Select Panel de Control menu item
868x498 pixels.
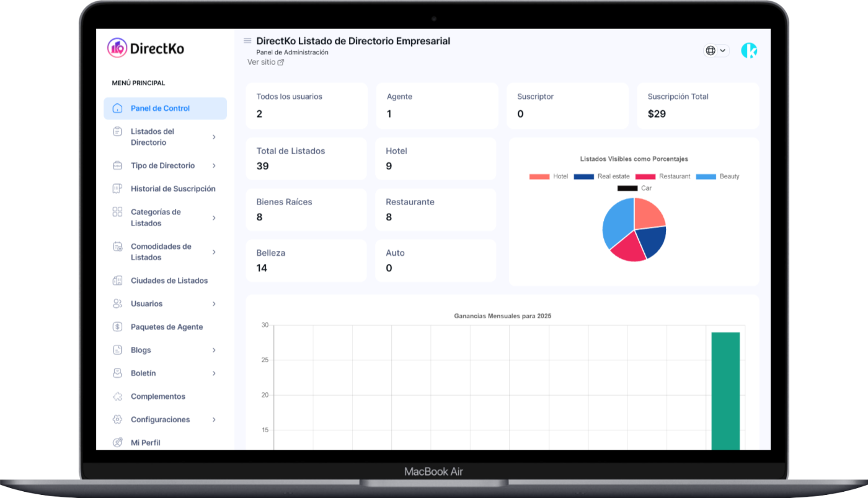160,108
